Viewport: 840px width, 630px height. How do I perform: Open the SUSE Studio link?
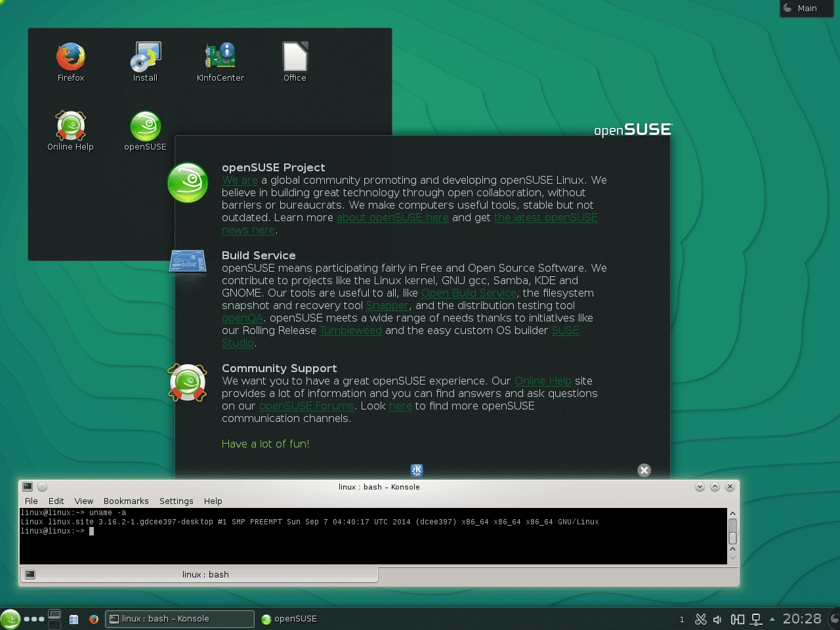click(x=565, y=330)
